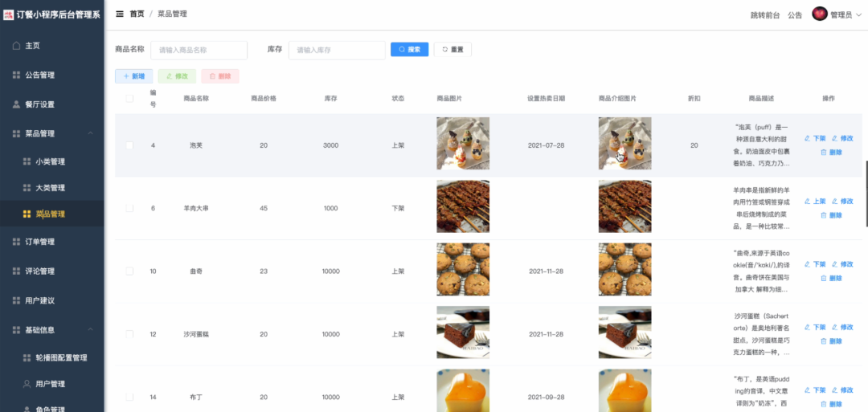Click 下架 link for 曲奇
This screenshot has width=868, height=412.
click(815, 264)
